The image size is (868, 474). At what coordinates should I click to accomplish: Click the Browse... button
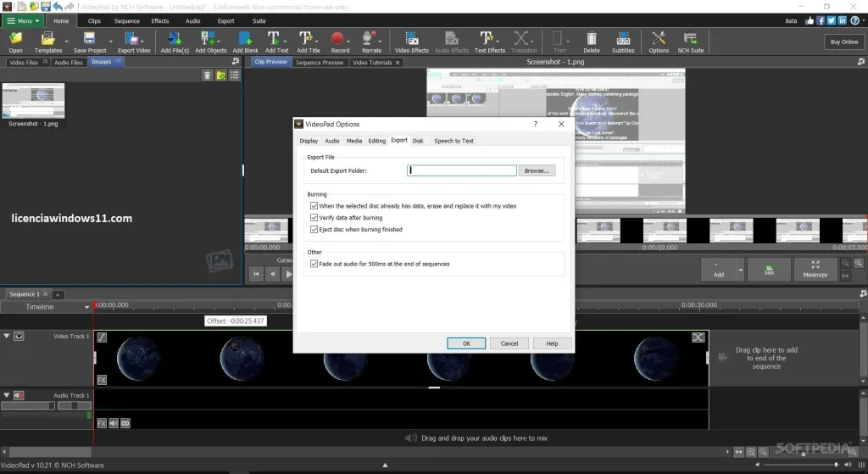point(537,170)
